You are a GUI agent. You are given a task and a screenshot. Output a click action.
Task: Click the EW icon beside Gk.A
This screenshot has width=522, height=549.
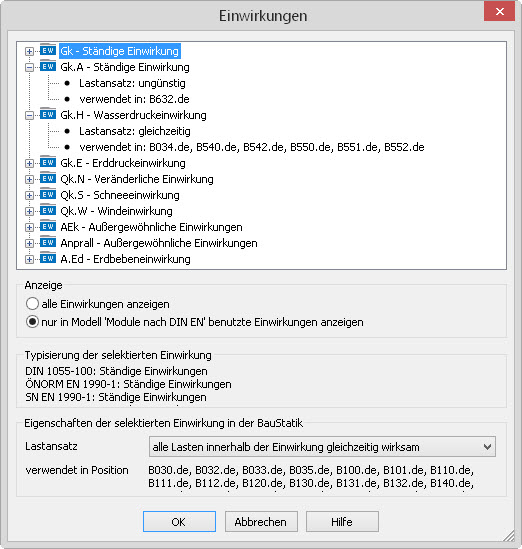48,66
